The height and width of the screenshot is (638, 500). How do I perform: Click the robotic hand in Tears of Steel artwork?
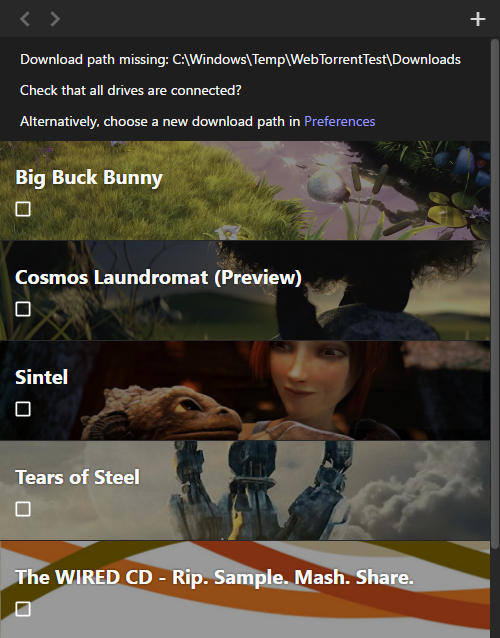(x=260, y=488)
